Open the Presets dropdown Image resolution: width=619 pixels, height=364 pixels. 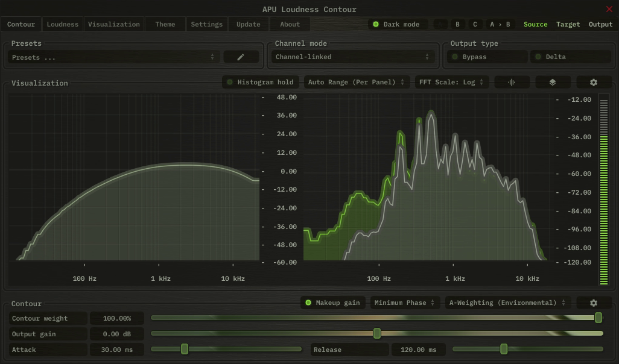pos(113,57)
